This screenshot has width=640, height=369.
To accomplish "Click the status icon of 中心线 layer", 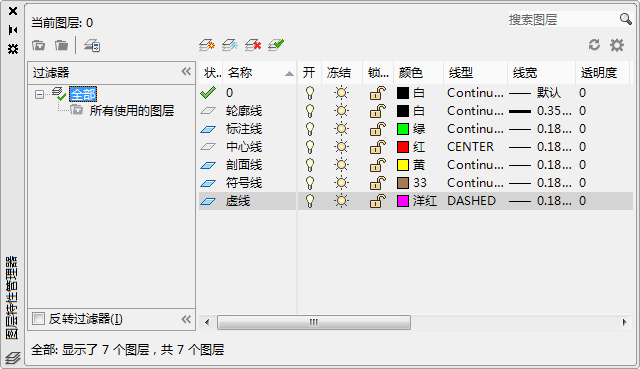I will point(208,147).
